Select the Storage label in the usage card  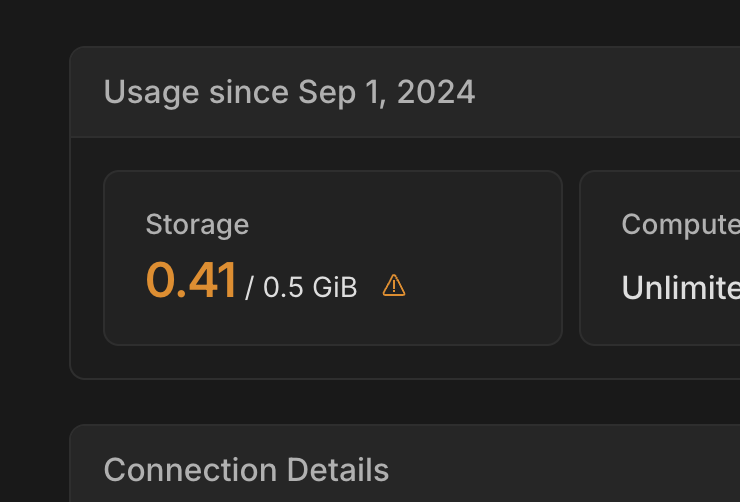tap(197, 224)
